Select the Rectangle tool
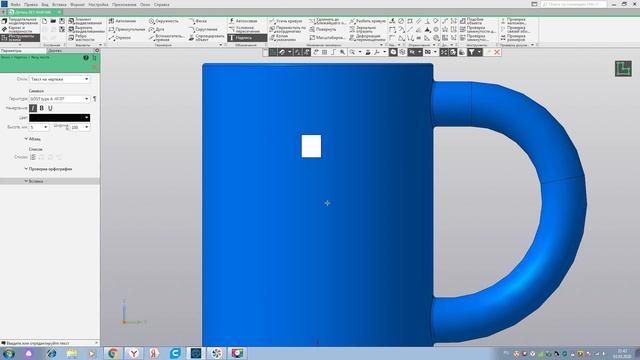Image resolution: width=640 pixels, height=360 pixels. (127, 29)
